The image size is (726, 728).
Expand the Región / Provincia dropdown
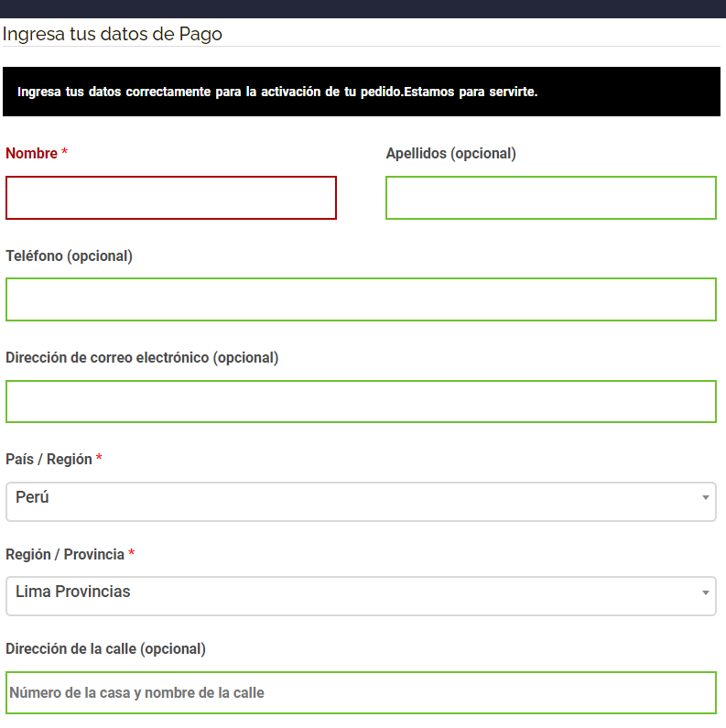[361, 596]
